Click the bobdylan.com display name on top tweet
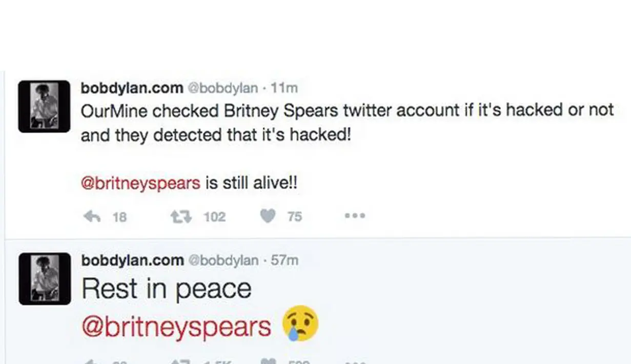Image resolution: width=631 pixels, height=364 pixels. tap(130, 88)
